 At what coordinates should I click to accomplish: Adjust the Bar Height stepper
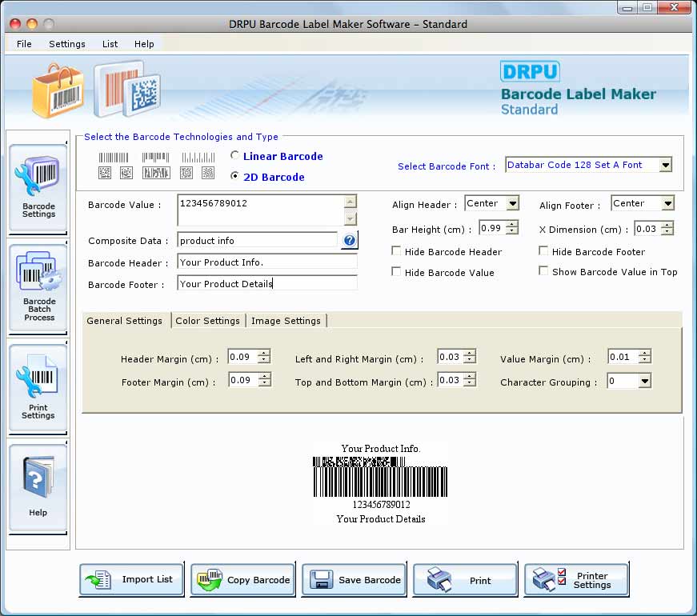(x=512, y=228)
